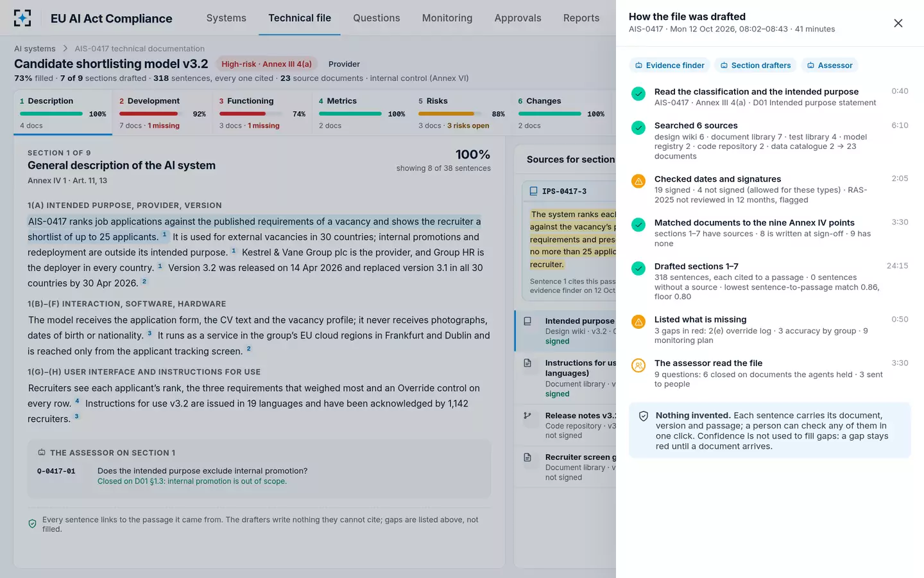The image size is (924, 578).
Task: Click 'Closed on D01 §1.3' answer text
Action: (192, 481)
